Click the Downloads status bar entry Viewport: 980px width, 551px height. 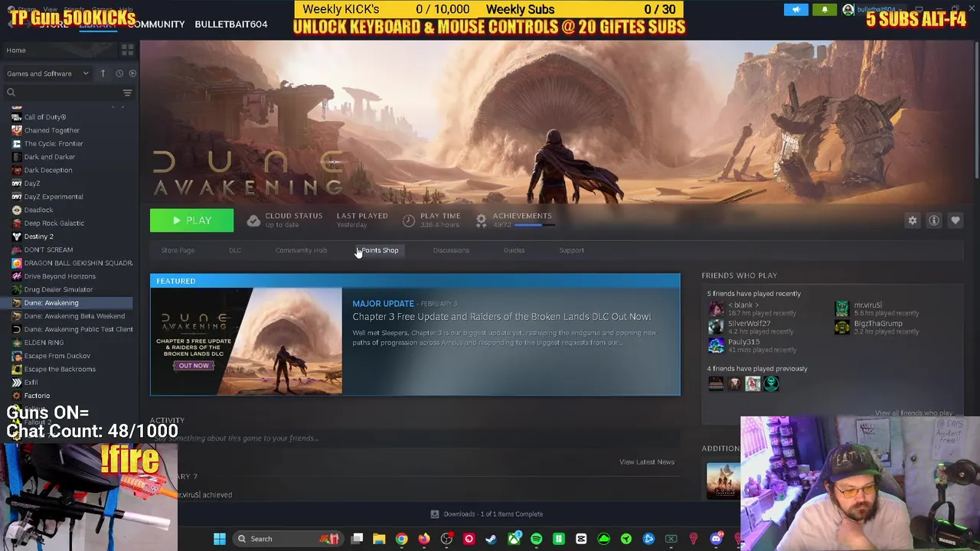pyautogui.click(x=487, y=514)
